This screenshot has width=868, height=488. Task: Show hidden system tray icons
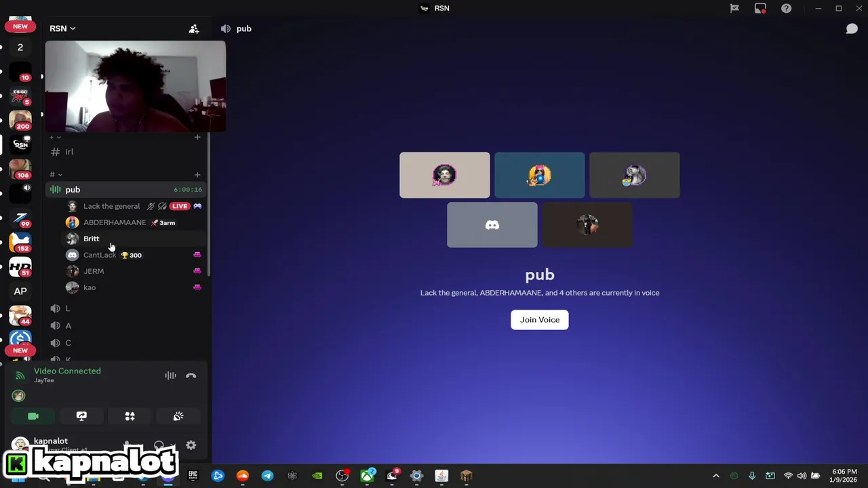tap(715, 476)
